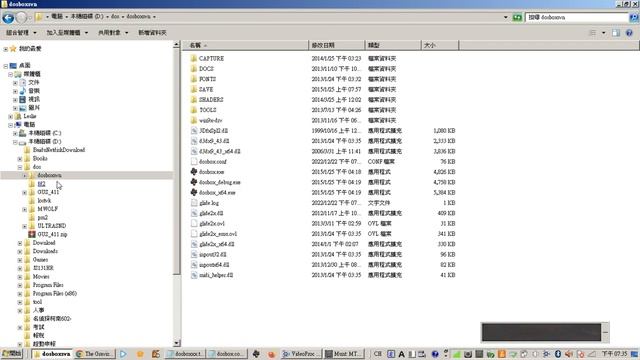640x360 pixels.
Task: Select the dosbox.exe application icon
Action: click(194, 172)
